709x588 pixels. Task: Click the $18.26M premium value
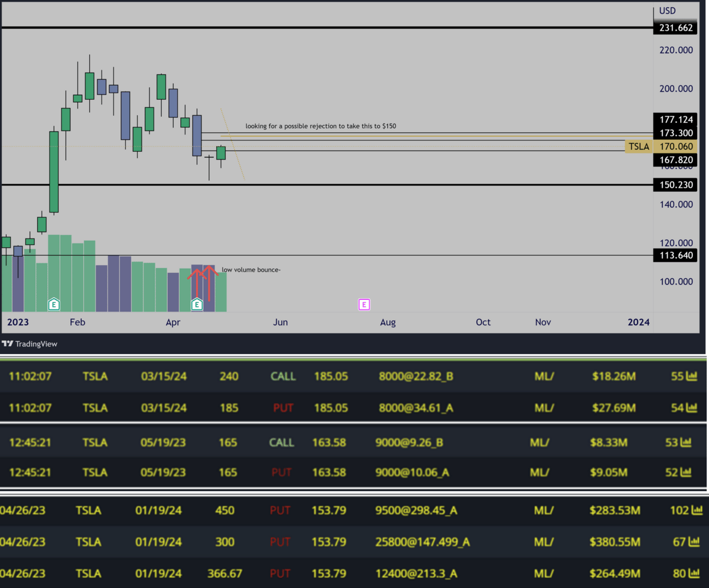[x=613, y=376]
